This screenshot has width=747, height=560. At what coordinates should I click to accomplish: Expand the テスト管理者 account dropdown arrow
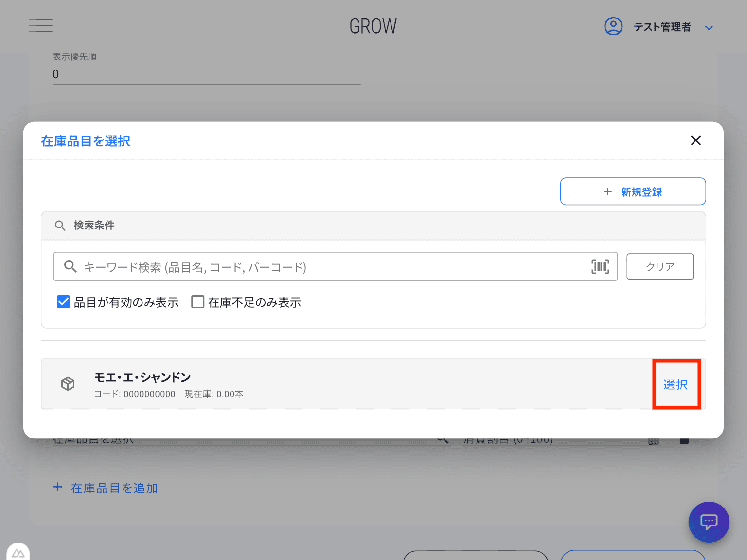pos(709,28)
